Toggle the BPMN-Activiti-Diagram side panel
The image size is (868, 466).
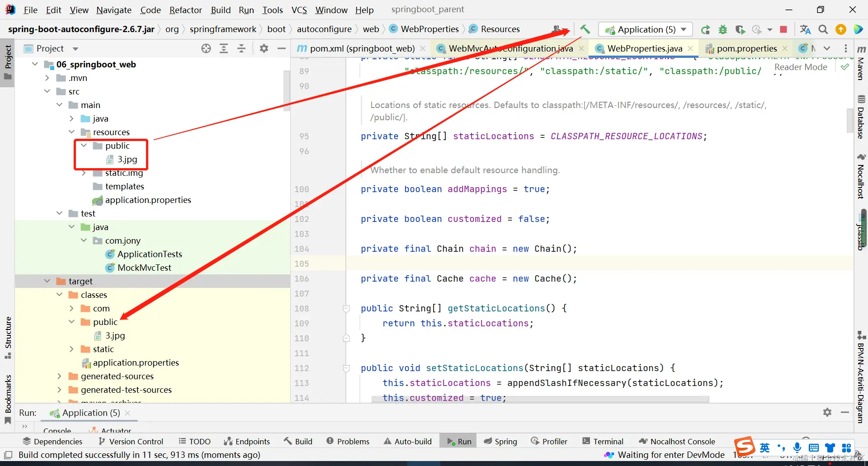click(x=861, y=378)
